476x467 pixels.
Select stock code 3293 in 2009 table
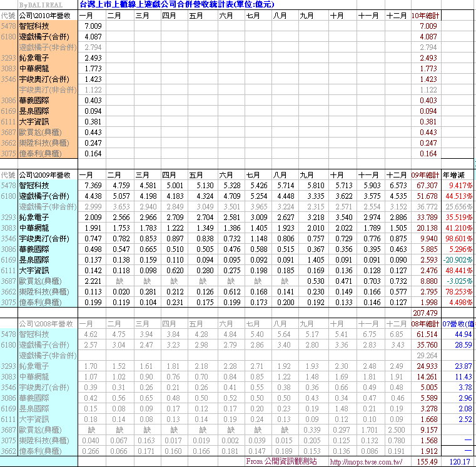point(8,218)
